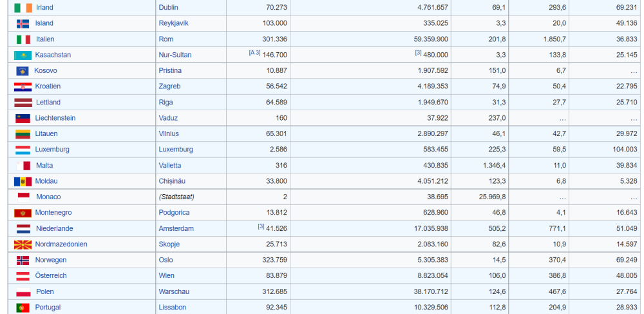Image resolution: width=644 pixels, height=314 pixels.
Task: Open the Liechtenstein country link
Action: pyautogui.click(x=55, y=118)
